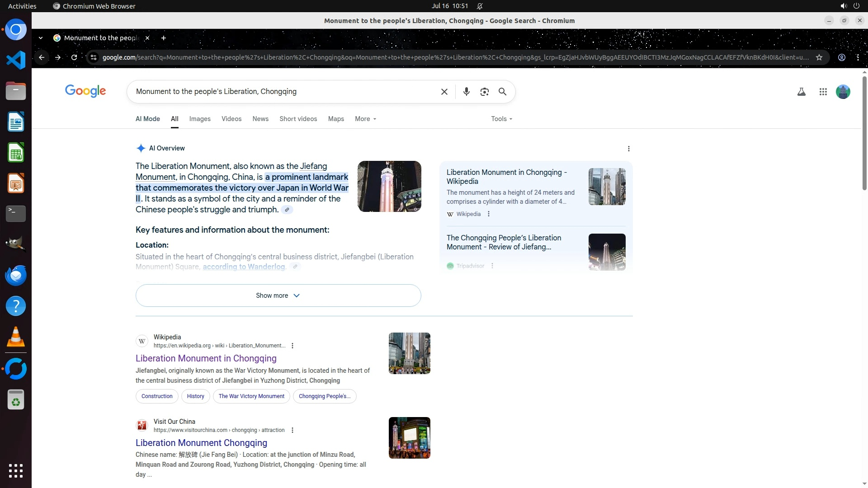Image resolution: width=868 pixels, height=488 pixels.
Task: Click the magnifying glass search icon
Action: click(x=502, y=92)
